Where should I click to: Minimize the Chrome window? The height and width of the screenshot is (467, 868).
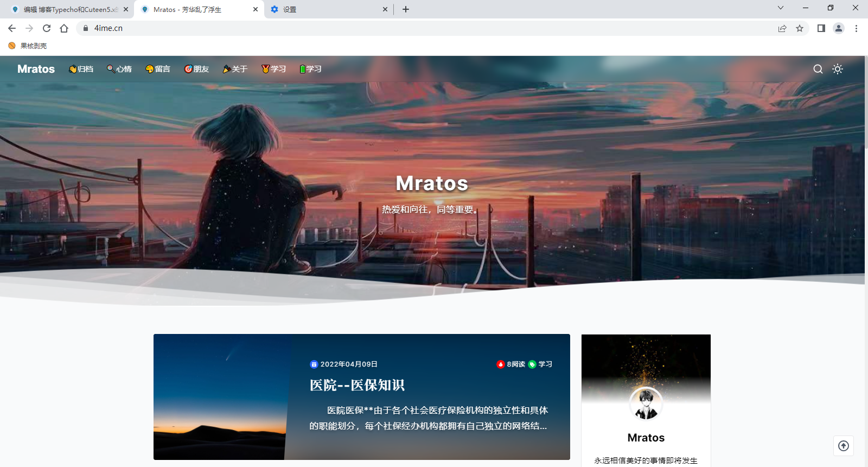(x=806, y=8)
